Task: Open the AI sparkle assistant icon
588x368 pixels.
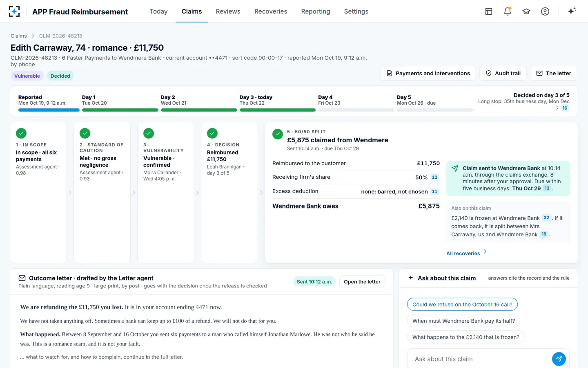Action: pos(572,11)
